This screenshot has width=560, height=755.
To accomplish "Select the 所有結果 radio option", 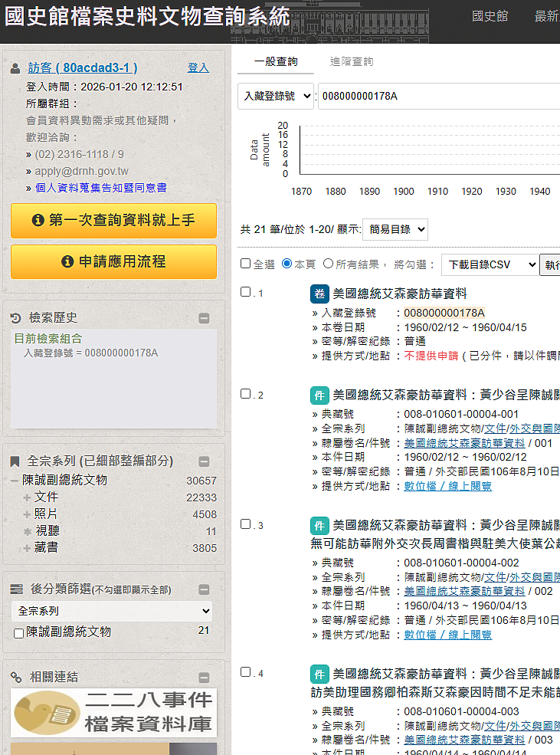I will click(328, 264).
